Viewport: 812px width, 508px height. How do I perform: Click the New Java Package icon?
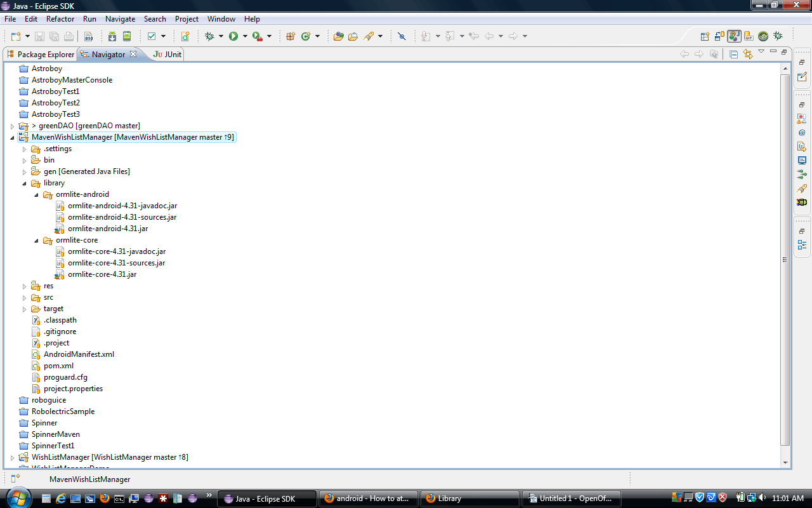(291, 36)
